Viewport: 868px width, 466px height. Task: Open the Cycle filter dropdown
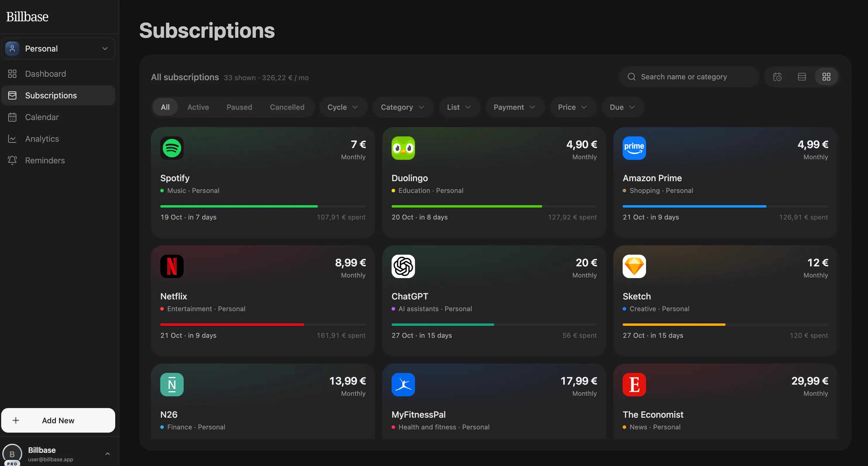(343, 107)
